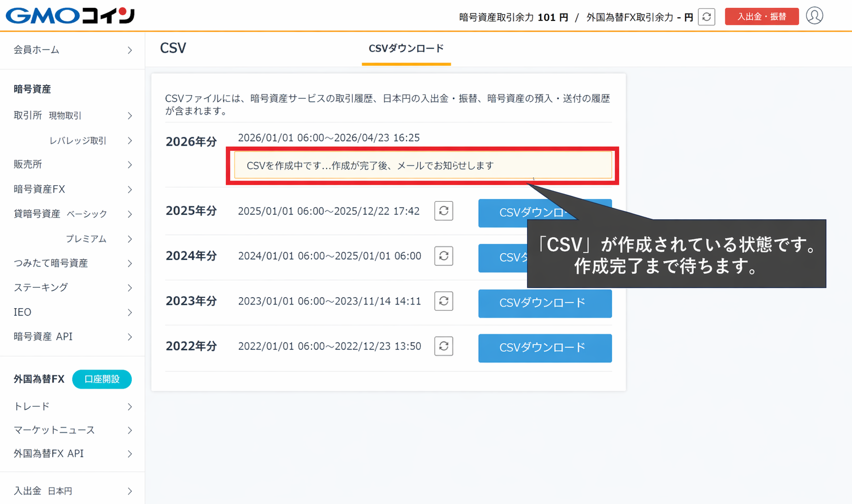
Task: Select the CSVダウンロード tab
Action: [x=406, y=49]
